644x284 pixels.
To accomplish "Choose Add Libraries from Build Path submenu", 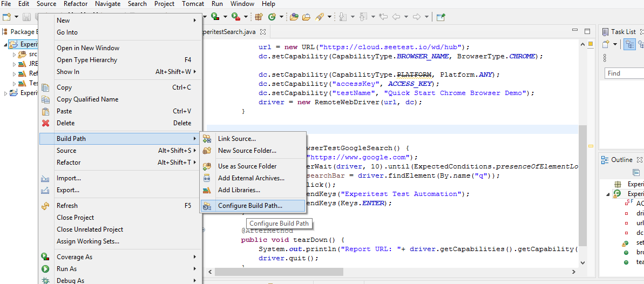I will click(253, 190).
